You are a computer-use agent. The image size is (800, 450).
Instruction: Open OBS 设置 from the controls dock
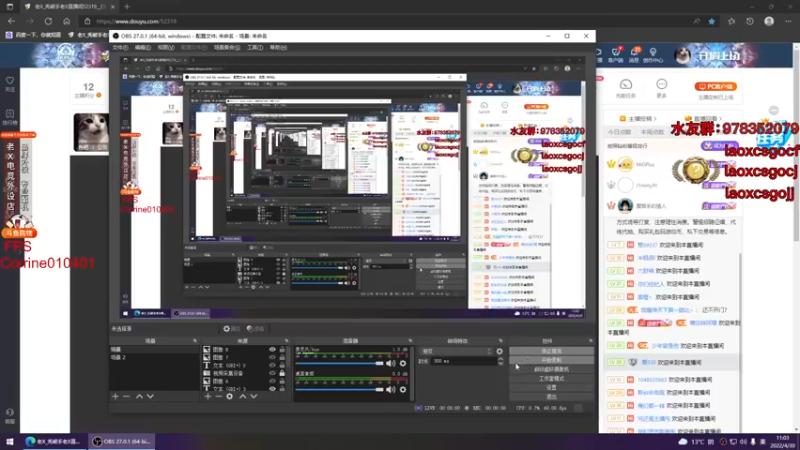pos(552,388)
